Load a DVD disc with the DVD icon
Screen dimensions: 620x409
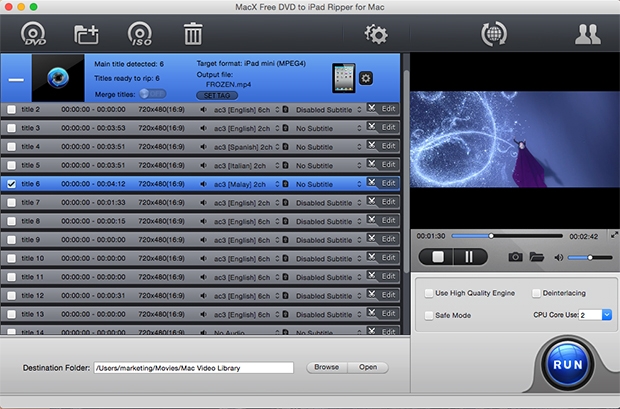pos(34,34)
